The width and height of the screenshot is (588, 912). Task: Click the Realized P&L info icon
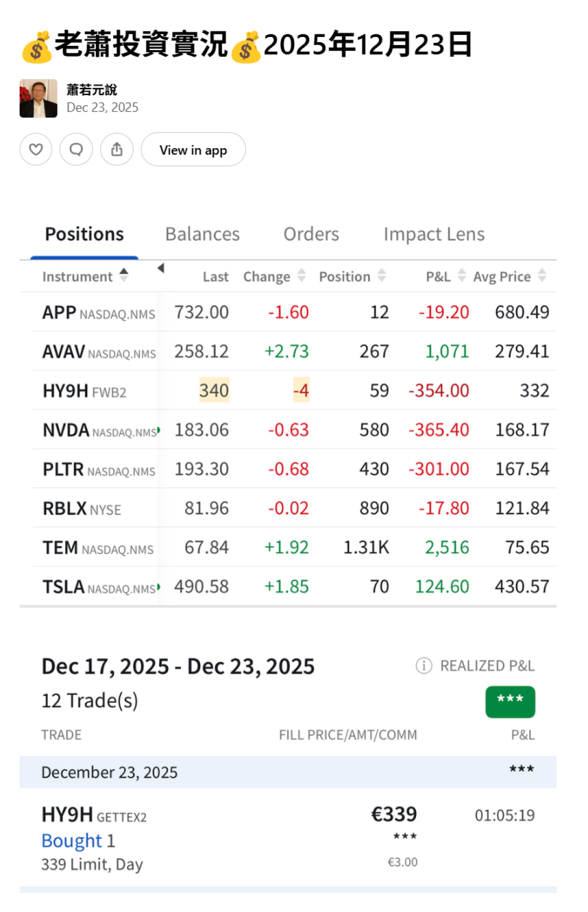pos(424,665)
